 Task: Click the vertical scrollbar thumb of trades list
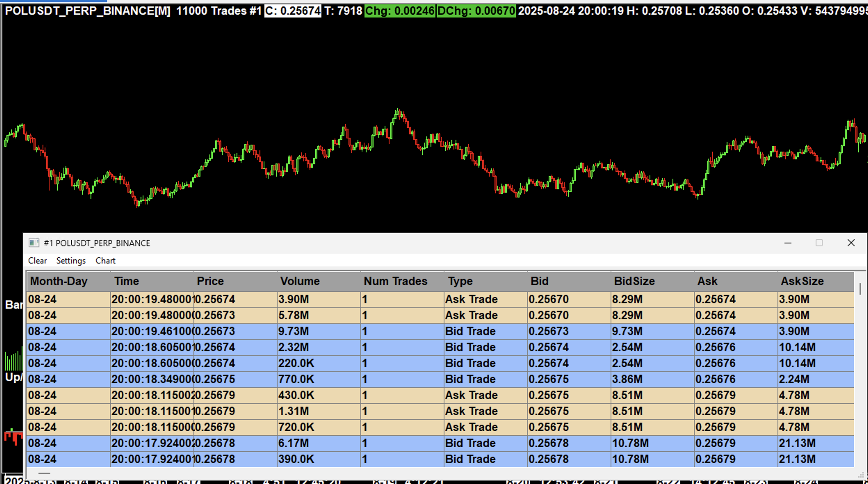pyautogui.click(x=860, y=289)
